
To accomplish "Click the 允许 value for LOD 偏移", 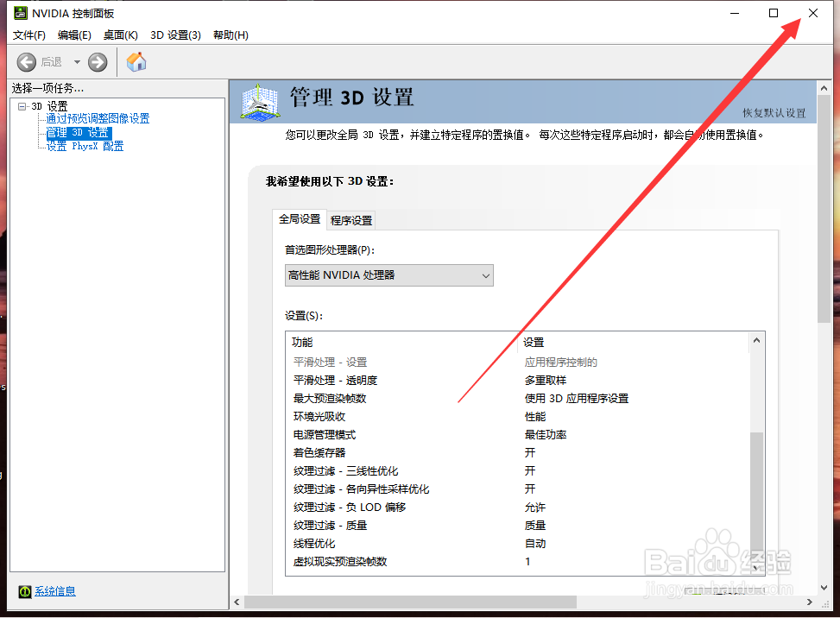I will (535, 508).
